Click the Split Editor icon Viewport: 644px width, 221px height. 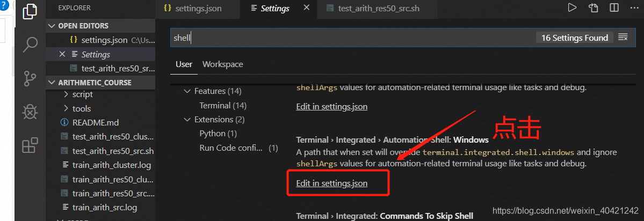(x=614, y=8)
